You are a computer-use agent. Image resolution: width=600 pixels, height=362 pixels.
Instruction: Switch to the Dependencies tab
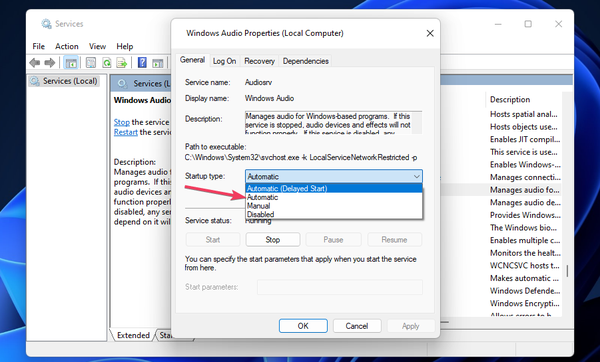[x=305, y=61]
